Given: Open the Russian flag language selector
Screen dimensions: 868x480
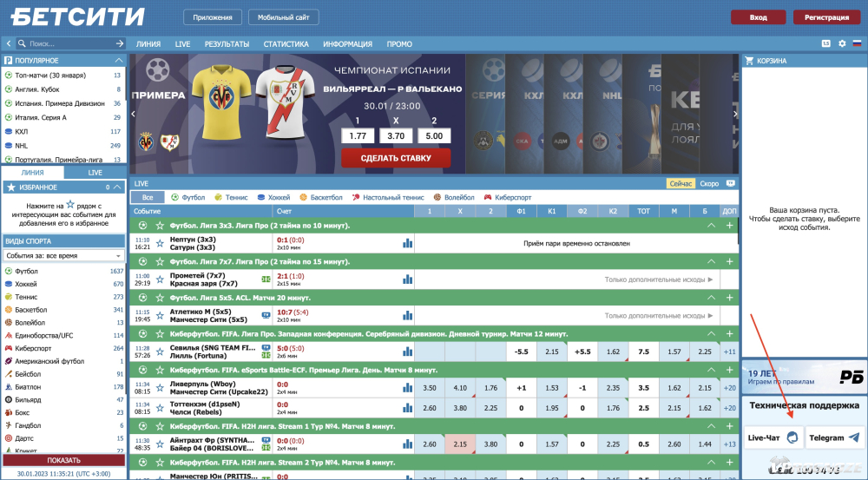Looking at the screenshot, I should pyautogui.click(x=857, y=43).
